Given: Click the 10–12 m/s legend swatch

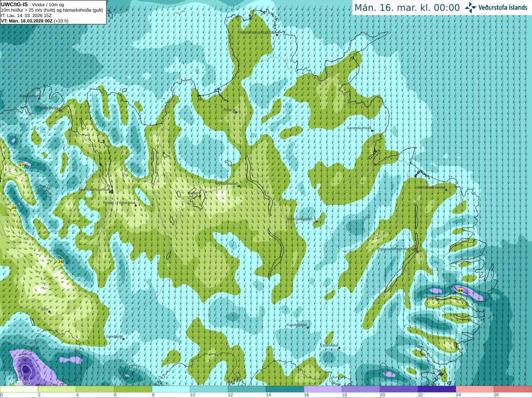Looking at the screenshot, I should coord(209,389).
